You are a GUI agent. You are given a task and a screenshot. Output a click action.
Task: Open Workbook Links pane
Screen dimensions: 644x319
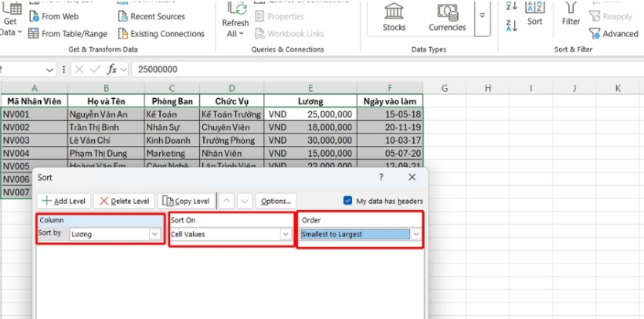pos(289,34)
